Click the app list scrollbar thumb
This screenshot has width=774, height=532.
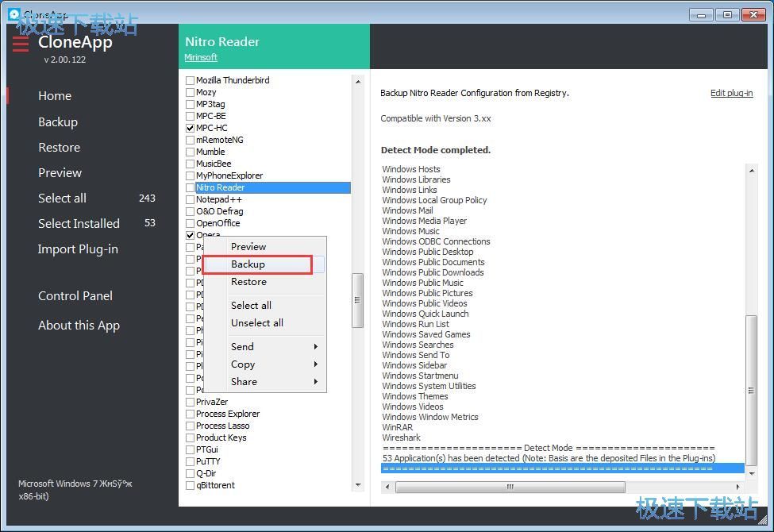pos(357,300)
